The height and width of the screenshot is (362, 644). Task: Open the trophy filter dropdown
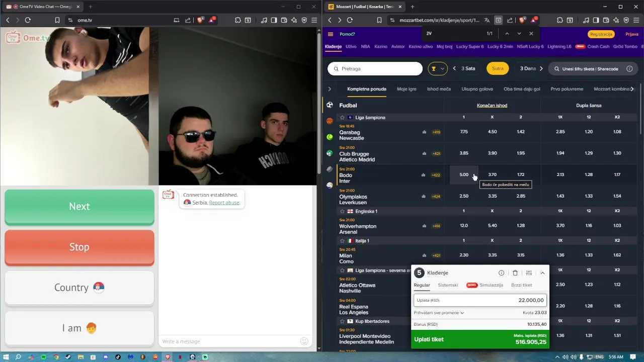[437, 69]
